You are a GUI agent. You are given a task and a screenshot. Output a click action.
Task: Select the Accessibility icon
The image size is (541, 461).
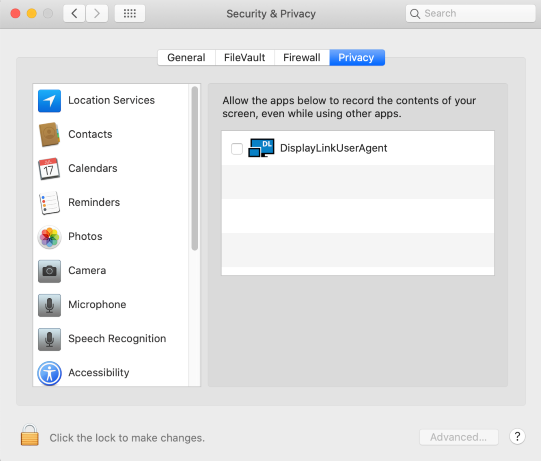(49, 373)
